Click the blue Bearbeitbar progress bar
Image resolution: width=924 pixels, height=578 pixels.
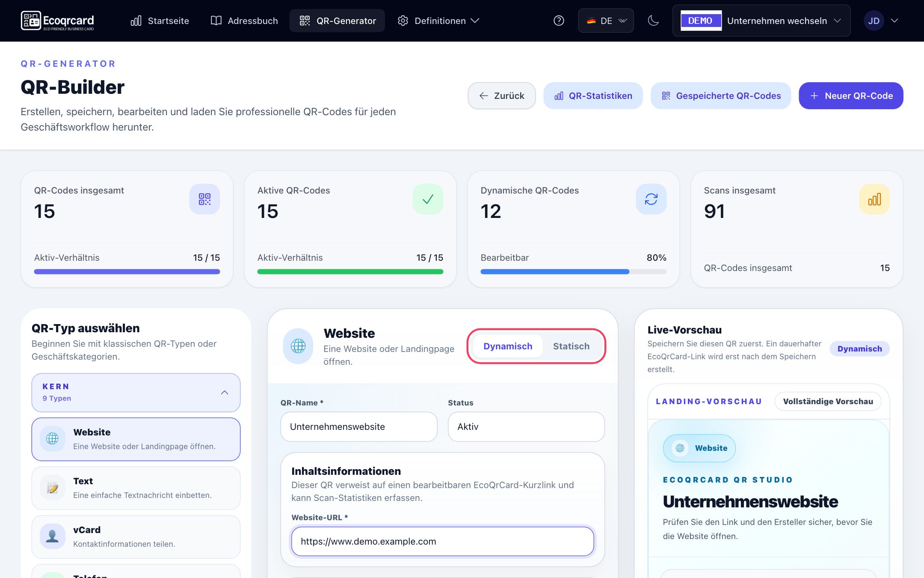573,271
